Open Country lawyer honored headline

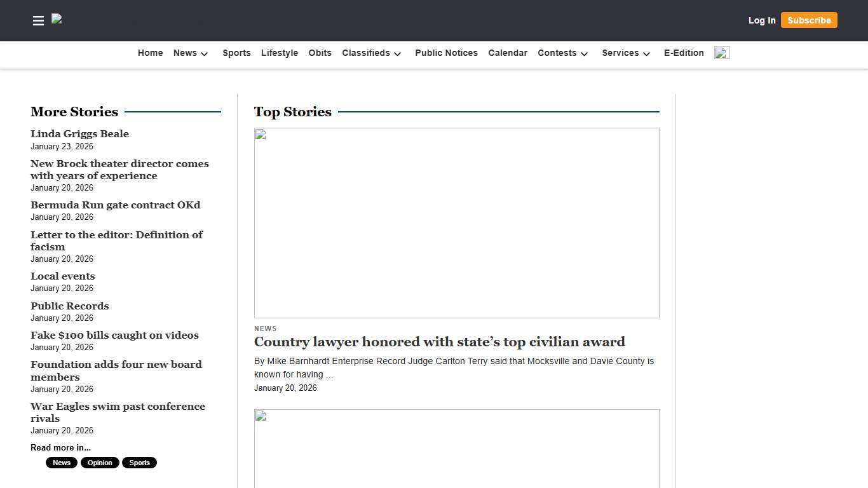point(439,342)
